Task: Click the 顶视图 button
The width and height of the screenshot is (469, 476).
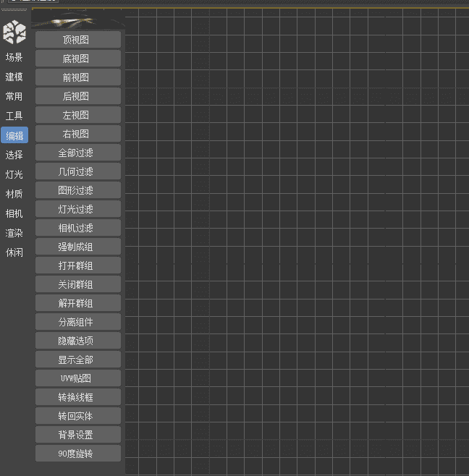Action: tap(77, 40)
